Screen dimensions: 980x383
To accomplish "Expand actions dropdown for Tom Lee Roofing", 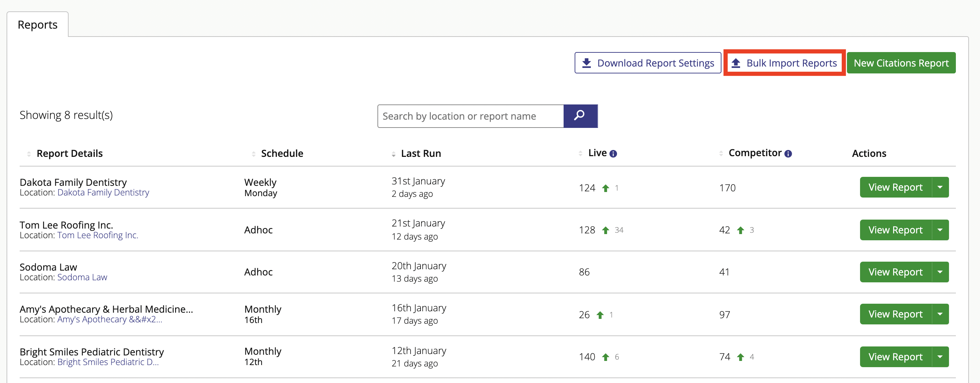I will (x=940, y=230).
